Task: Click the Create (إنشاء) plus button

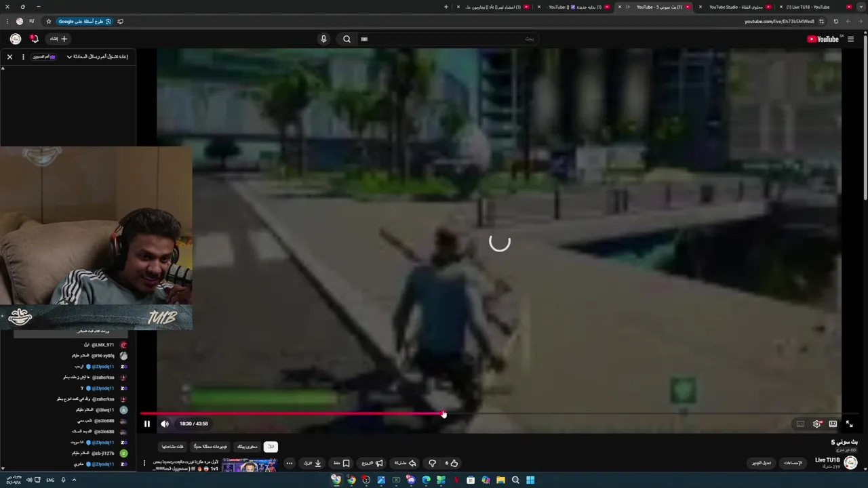Action: pyautogui.click(x=59, y=39)
